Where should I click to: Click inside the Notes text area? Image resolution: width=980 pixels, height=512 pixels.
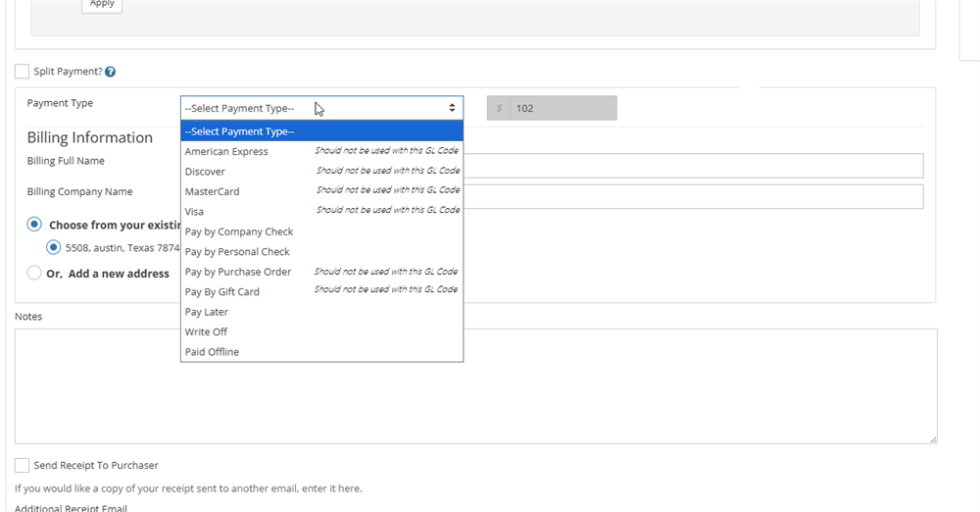[476, 386]
